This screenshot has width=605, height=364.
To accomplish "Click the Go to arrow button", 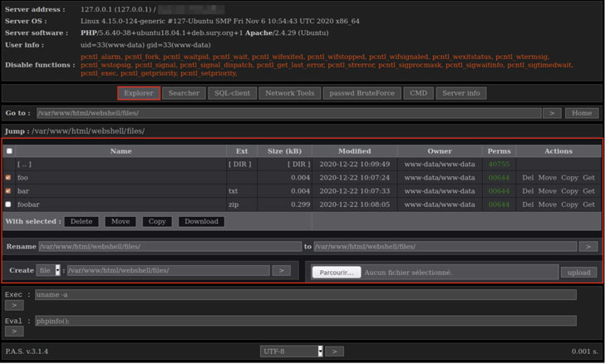I will pyautogui.click(x=552, y=113).
